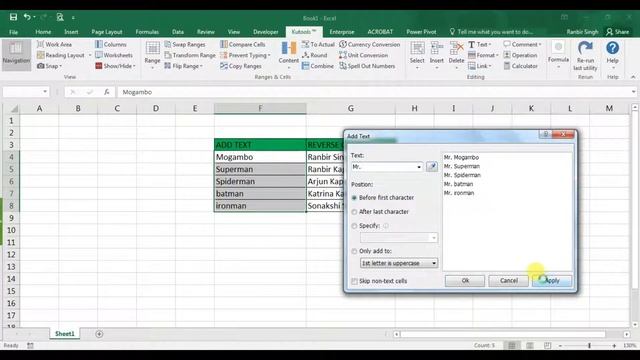This screenshot has height=360, width=640.
Task: Open the Columns tool
Action: pos(111,44)
